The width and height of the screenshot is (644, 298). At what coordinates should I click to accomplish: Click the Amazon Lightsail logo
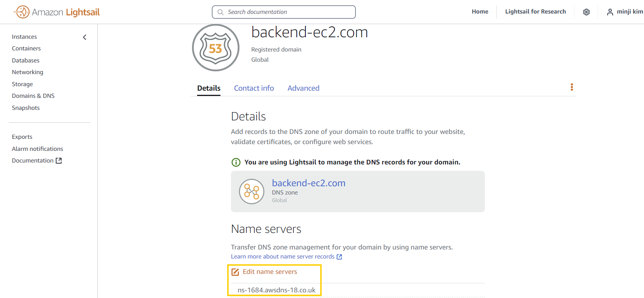point(57,12)
